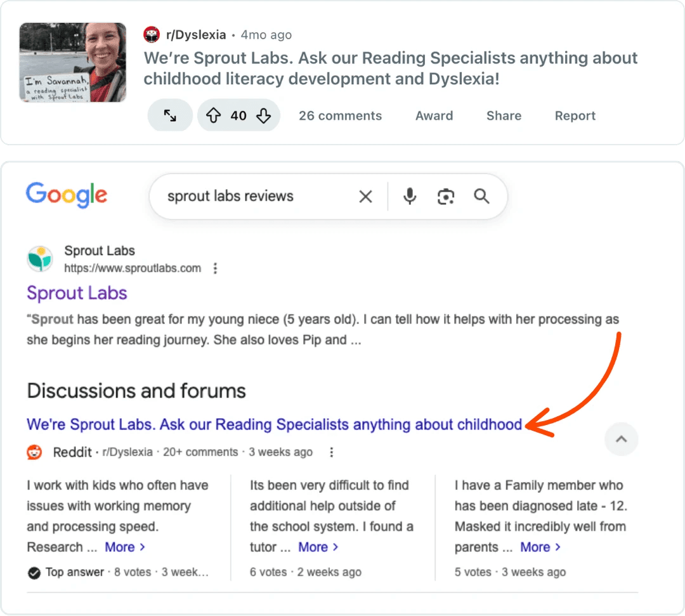Open Google Lens image search
Screen dimensions: 685x616
click(446, 197)
